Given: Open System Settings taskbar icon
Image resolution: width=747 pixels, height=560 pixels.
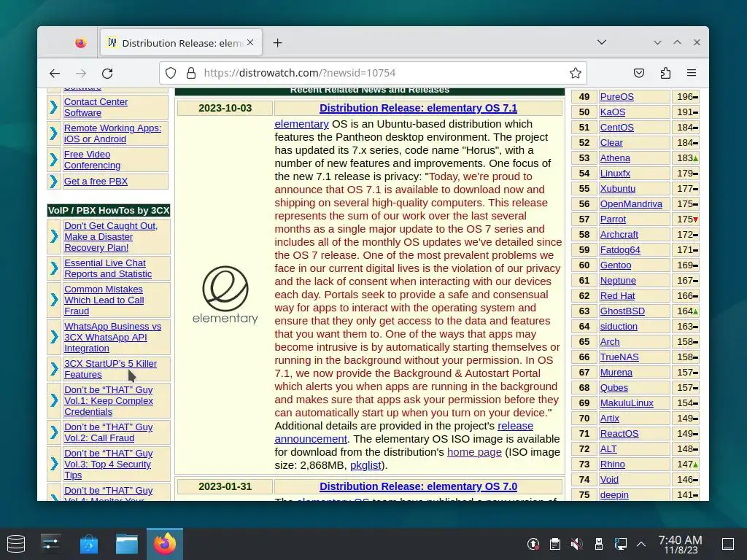Looking at the screenshot, I should 50,544.
